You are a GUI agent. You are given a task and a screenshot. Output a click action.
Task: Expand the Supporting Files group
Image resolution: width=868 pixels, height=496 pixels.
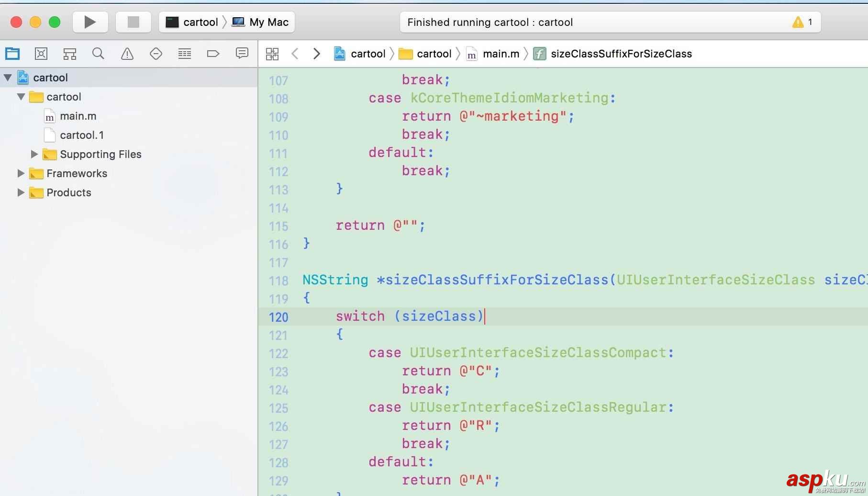coord(34,154)
